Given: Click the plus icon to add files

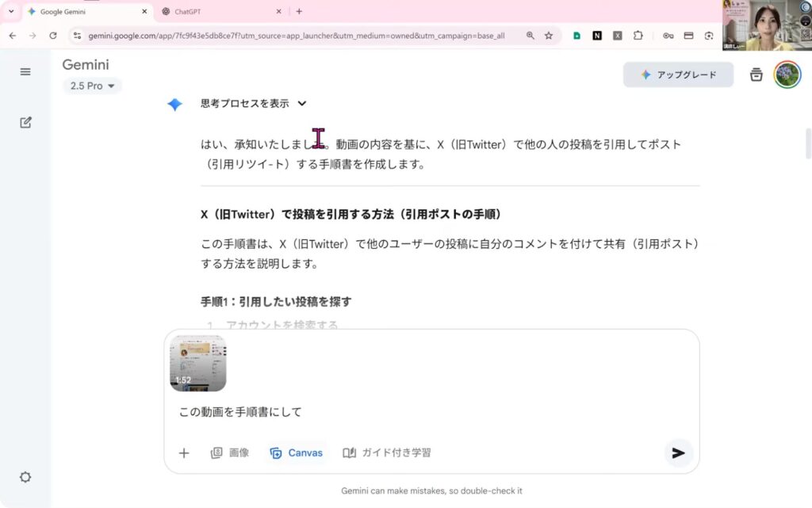Looking at the screenshot, I should [x=184, y=453].
